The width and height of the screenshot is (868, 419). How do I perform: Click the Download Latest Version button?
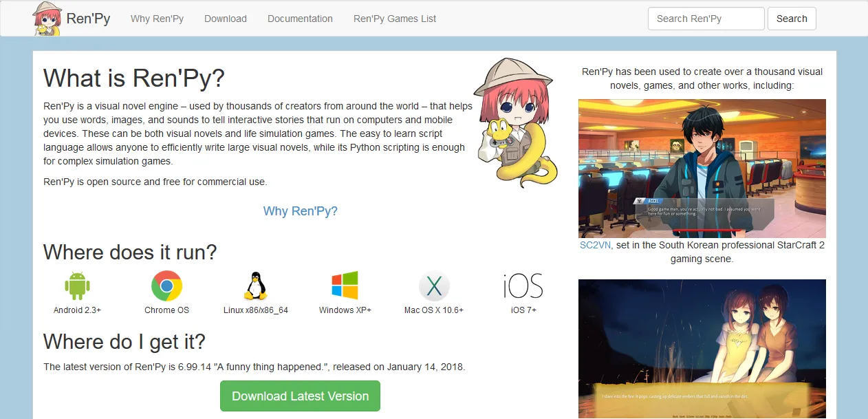(300, 396)
